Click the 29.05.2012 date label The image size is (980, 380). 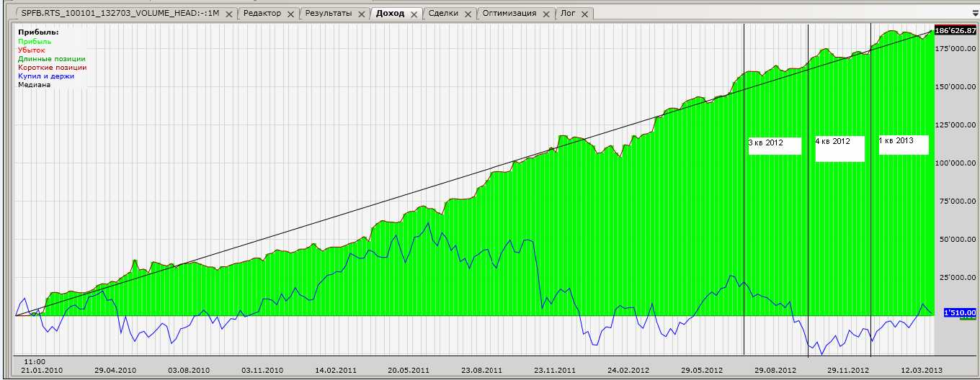702,371
